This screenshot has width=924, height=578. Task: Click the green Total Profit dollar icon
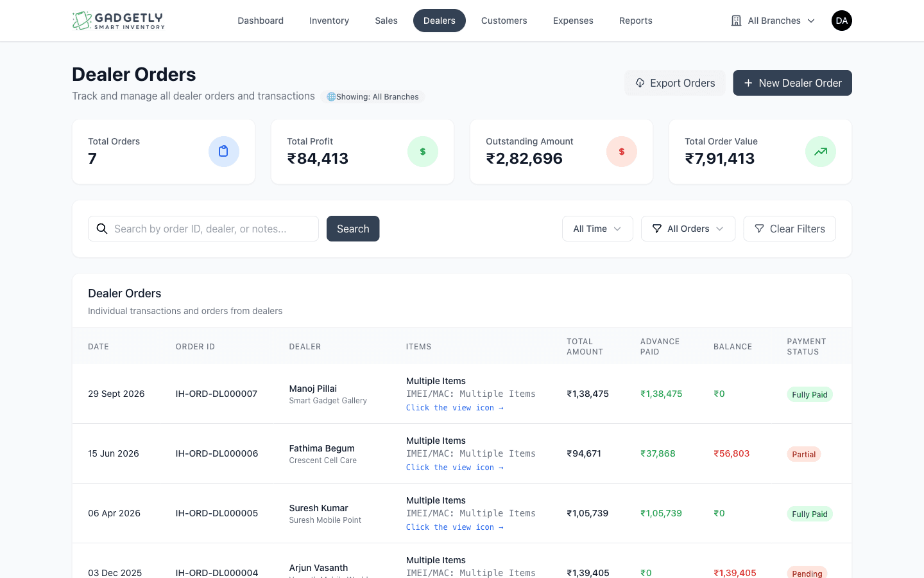[423, 152]
